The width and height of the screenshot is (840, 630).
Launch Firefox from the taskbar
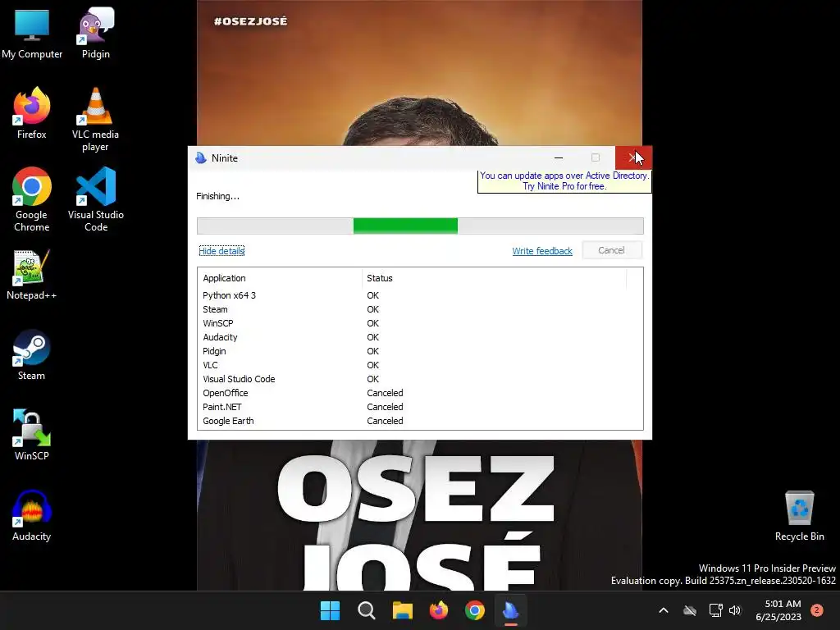coord(439,610)
